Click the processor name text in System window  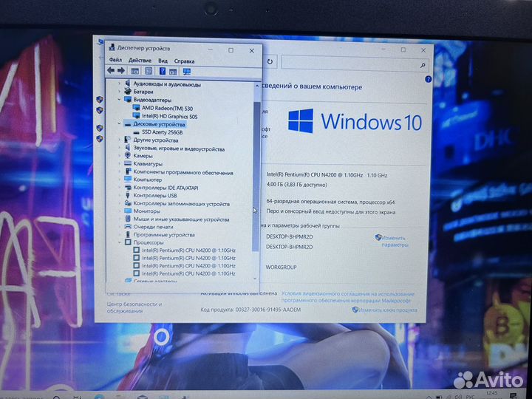[327, 175]
